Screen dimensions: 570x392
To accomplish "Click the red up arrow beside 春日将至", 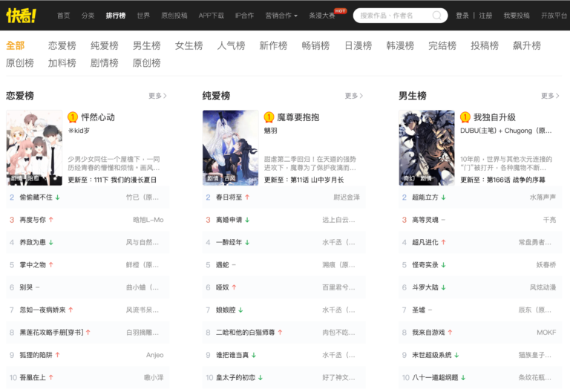I will (x=247, y=197).
